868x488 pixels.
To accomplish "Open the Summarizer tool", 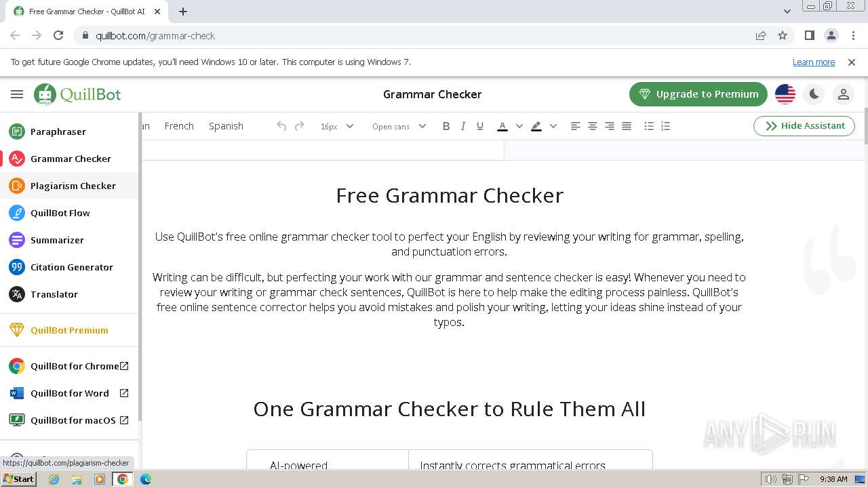I will [69, 240].
